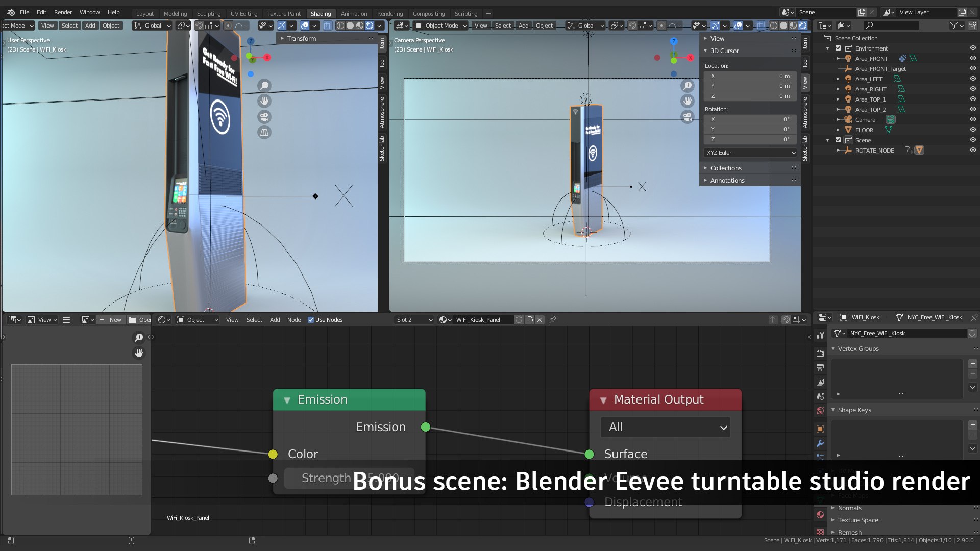Image resolution: width=980 pixels, height=551 pixels.
Task: Open the Render menu
Action: [63, 12]
